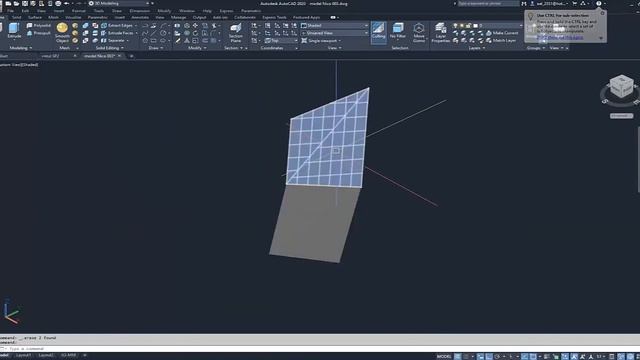Viewport: 640px width, 360px height.
Task: Open Layer Properties manager
Action: tap(440, 33)
